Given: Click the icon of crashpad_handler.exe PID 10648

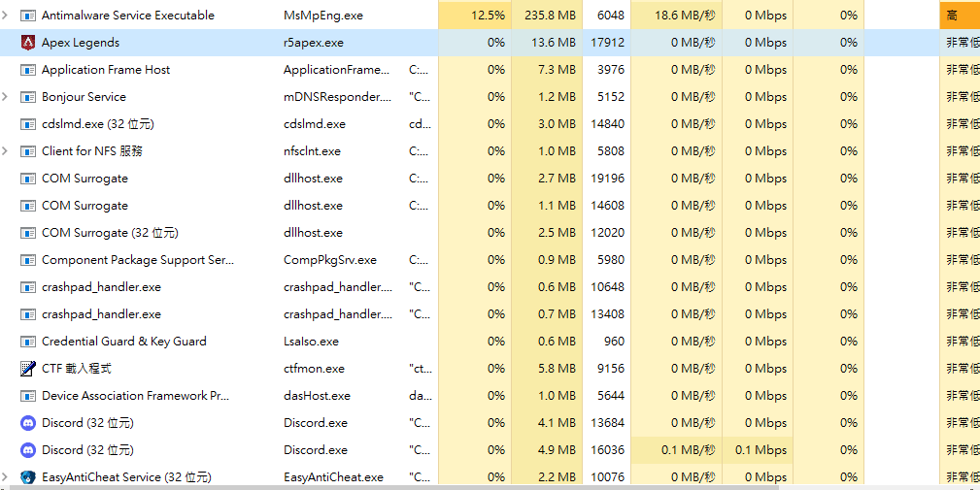Looking at the screenshot, I should [x=28, y=287].
